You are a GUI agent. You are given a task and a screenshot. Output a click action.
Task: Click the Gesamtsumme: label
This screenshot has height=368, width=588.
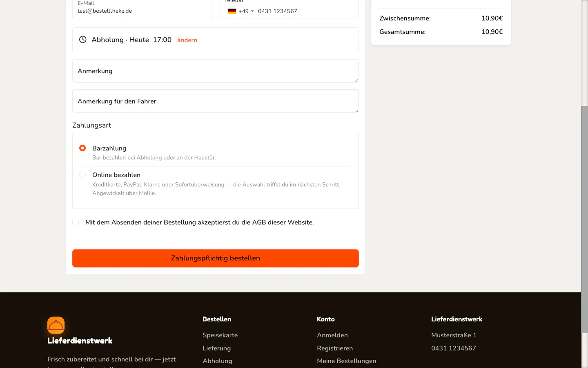403,32
